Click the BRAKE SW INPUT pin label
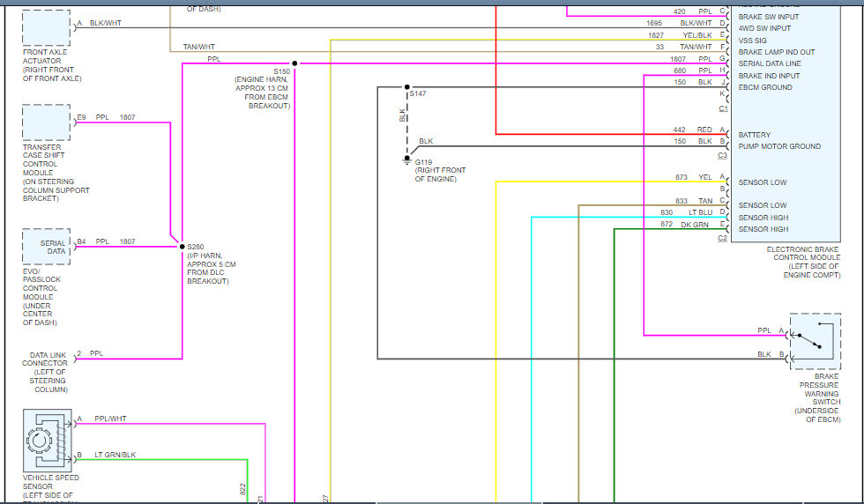Image resolution: width=864 pixels, height=504 pixels. (x=768, y=17)
